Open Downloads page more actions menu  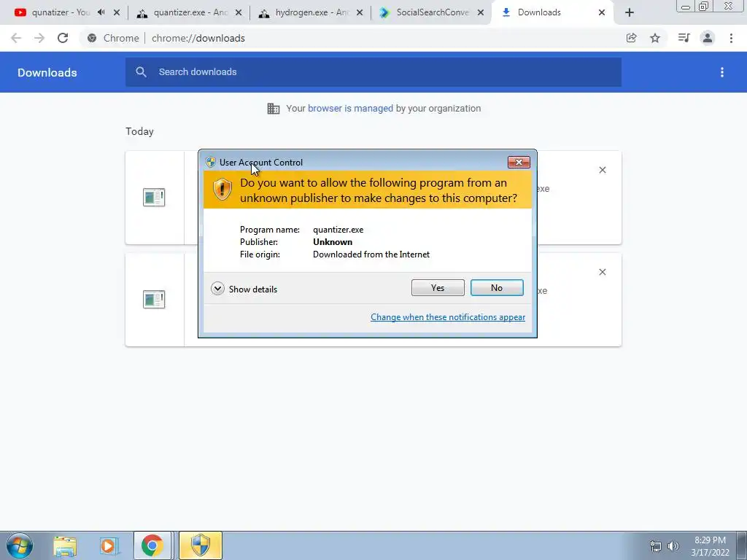click(722, 72)
